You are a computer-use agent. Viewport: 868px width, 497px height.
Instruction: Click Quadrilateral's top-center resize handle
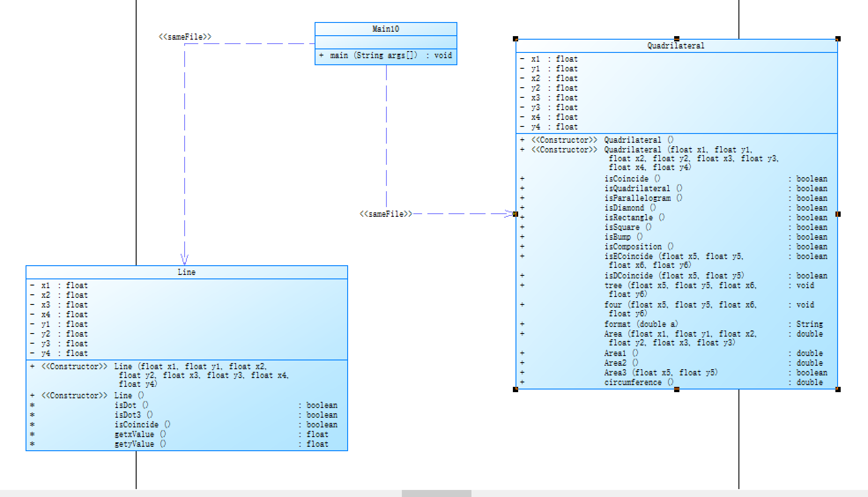[x=677, y=39]
